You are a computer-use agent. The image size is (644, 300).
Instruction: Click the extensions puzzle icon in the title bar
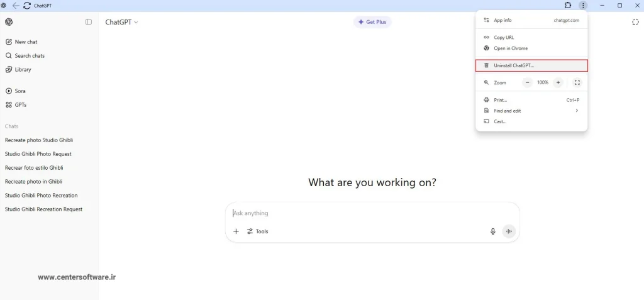[x=568, y=5]
